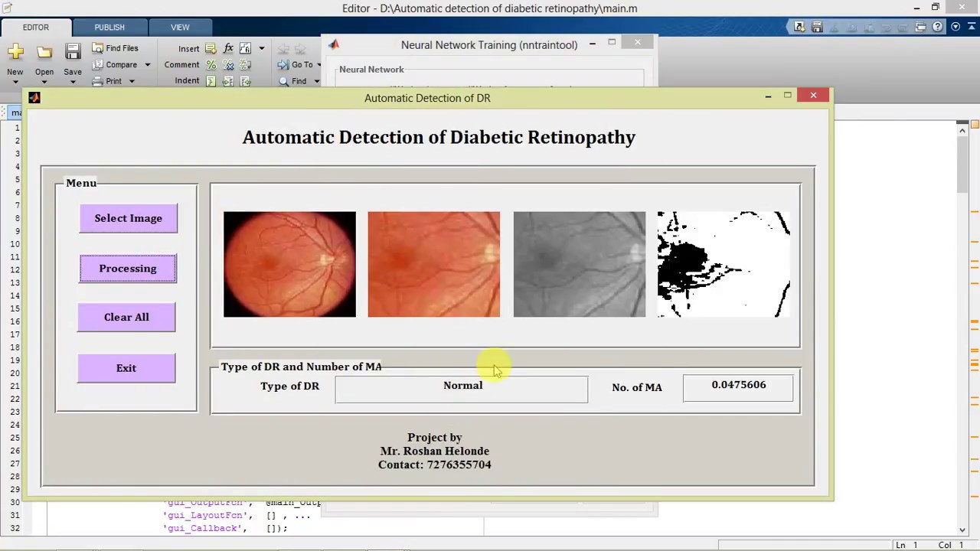Switch to the EDITOR ribbon tab
This screenshot has height=551, width=980.
tap(36, 28)
